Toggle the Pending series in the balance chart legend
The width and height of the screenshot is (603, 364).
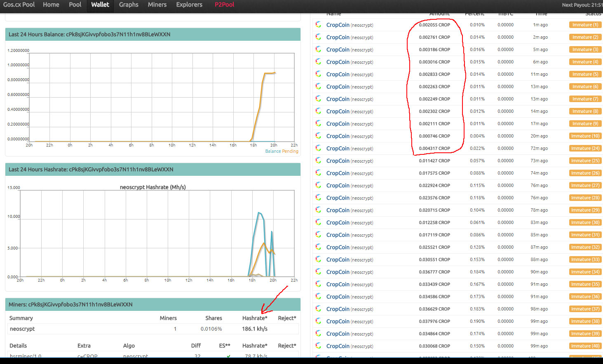[290, 151]
